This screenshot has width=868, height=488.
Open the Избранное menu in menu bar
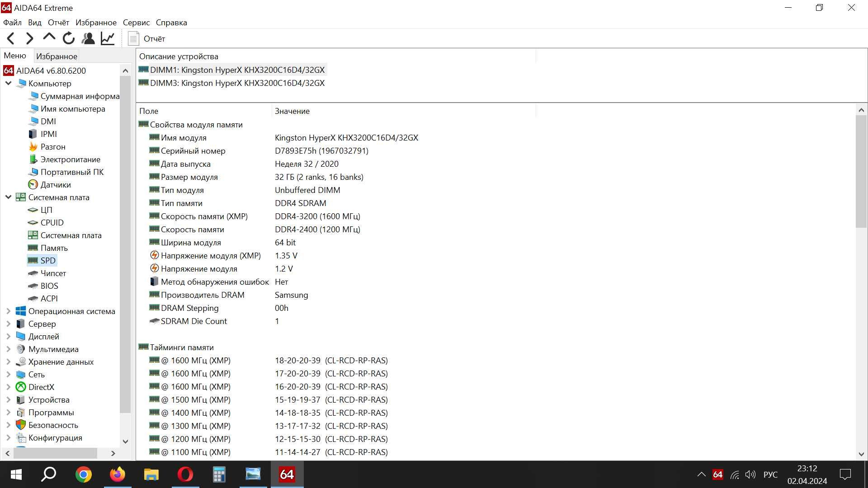click(96, 23)
